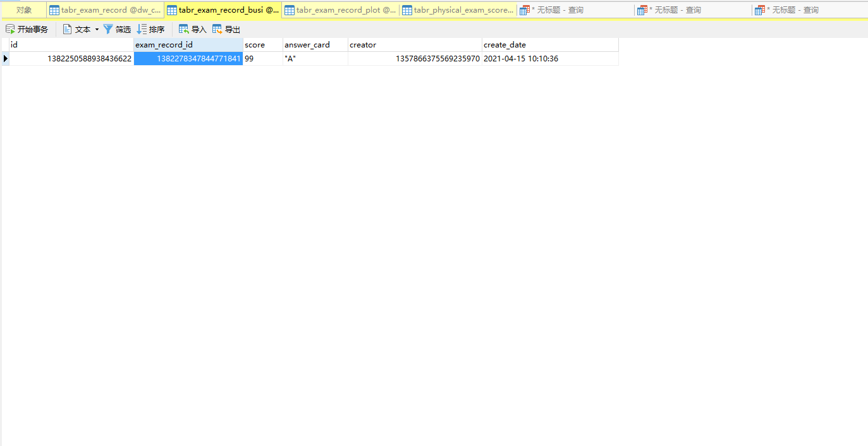The height and width of the screenshot is (446, 868).
Task: Click the score column header
Action: coord(263,45)
